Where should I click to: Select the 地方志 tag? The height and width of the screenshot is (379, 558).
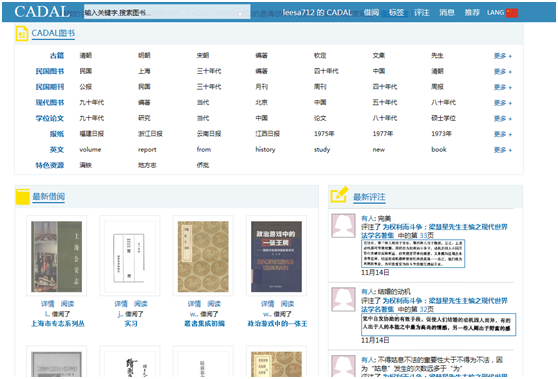coord(147,165)
